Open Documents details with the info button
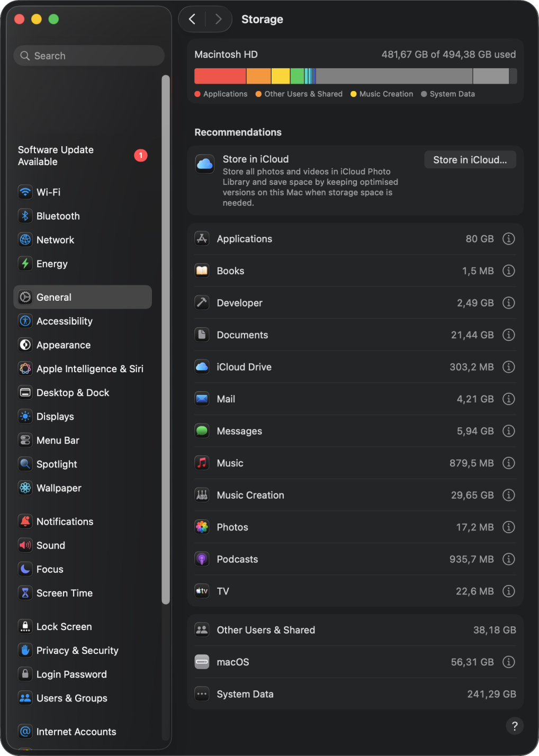Image resolution: width=539 pixels, height=756 pixels. pyautogui.click(x=508, y=335)
